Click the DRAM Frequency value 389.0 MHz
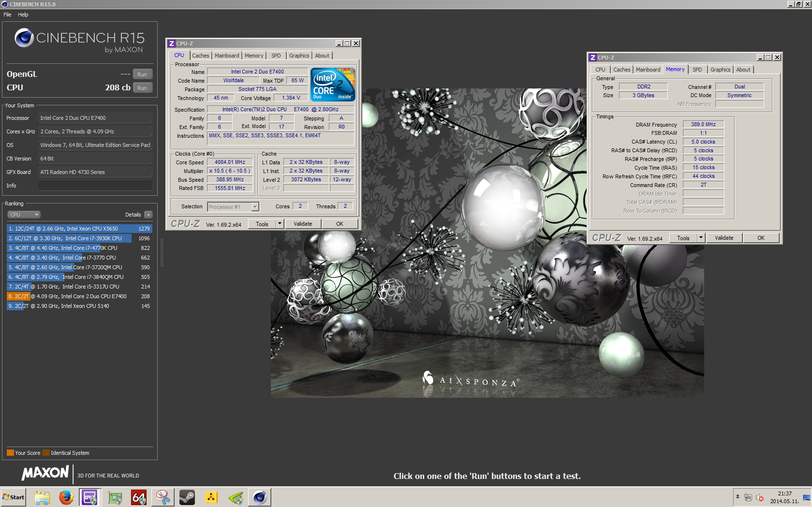 click(x=703, y=124)
